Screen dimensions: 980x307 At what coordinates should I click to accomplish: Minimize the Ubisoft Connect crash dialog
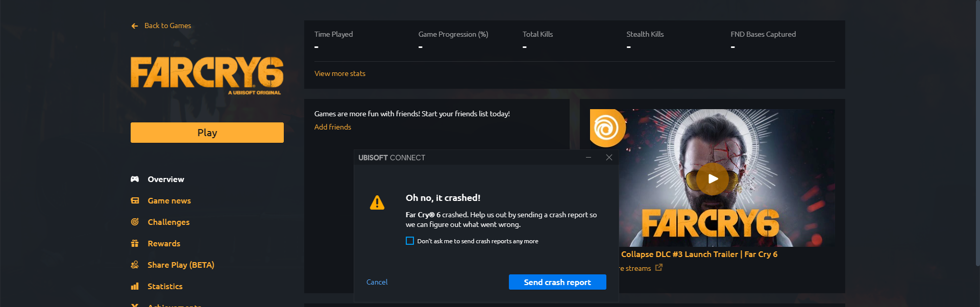(x=589, y=158)
